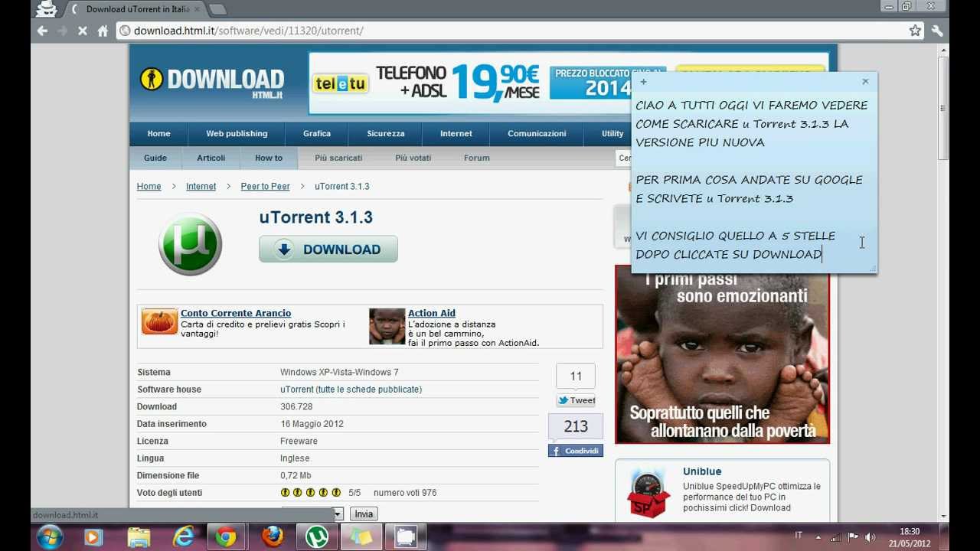Submit vote with Invia button
Viewport: 980px width, 551px height.
click(x=364, y=514)
